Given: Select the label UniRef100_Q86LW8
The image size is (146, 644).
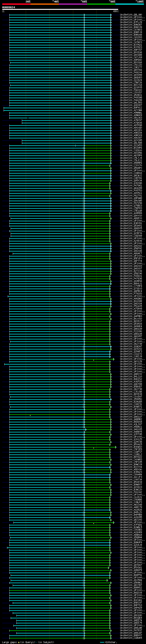Looking at the screenshot, I should [131, 628].
